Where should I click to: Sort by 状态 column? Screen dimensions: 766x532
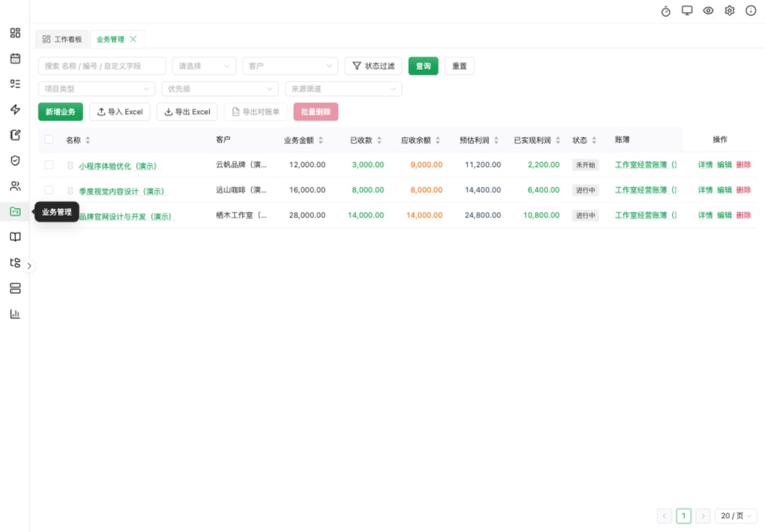[x=594, y=140]
